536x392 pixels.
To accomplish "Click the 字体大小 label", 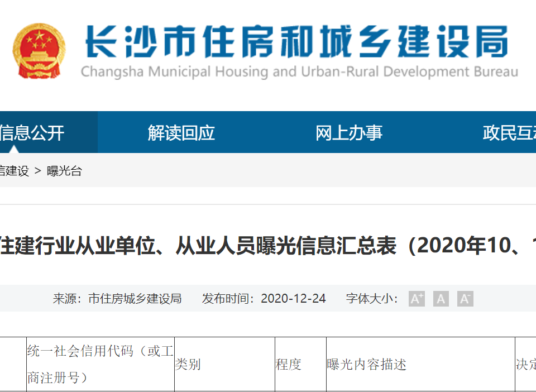I will (x=372, y=299).
